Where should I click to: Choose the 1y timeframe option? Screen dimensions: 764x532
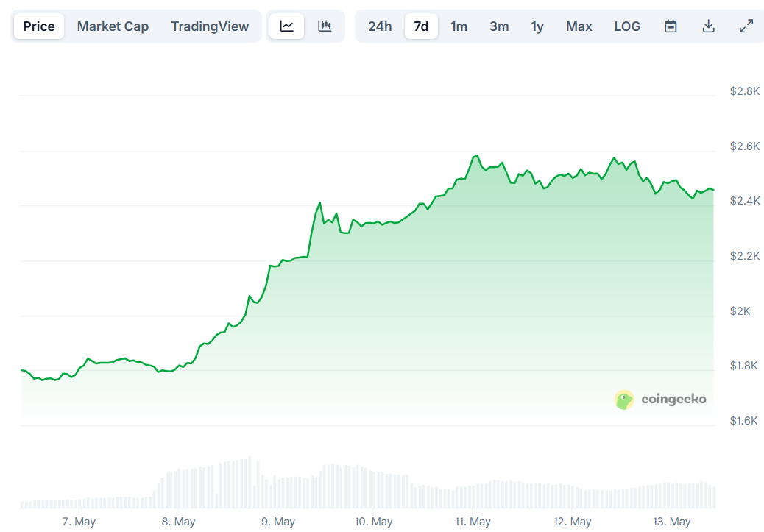(537, 26)
